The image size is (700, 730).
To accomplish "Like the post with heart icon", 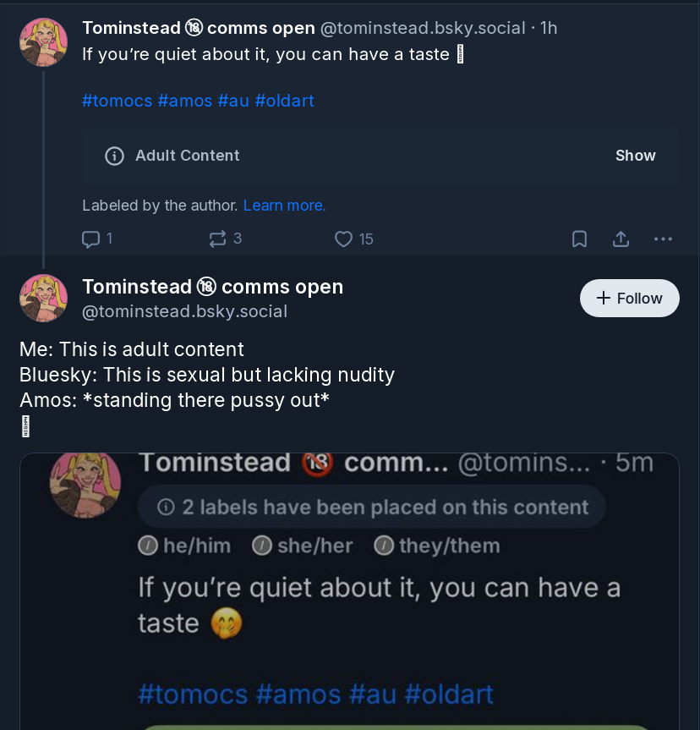I will point(343,239).
